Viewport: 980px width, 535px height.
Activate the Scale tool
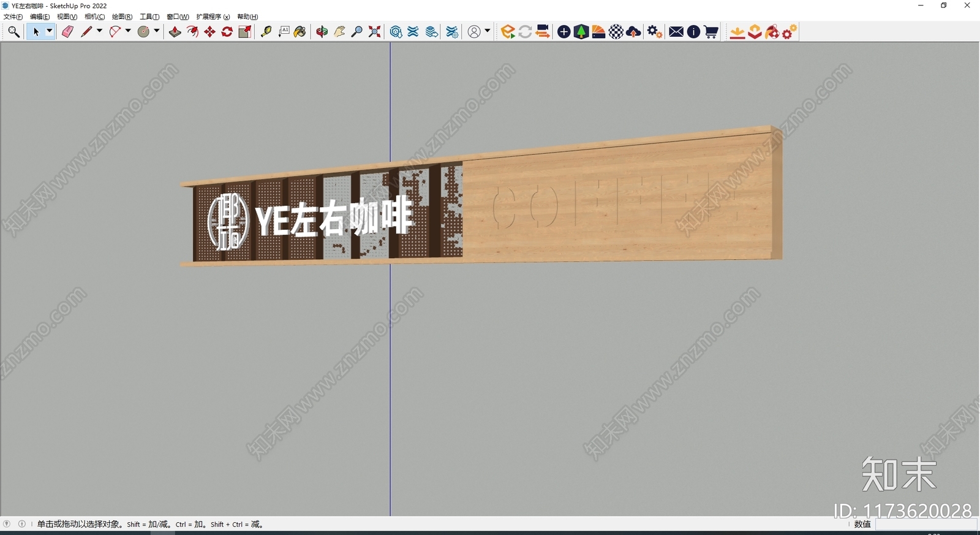245,32
